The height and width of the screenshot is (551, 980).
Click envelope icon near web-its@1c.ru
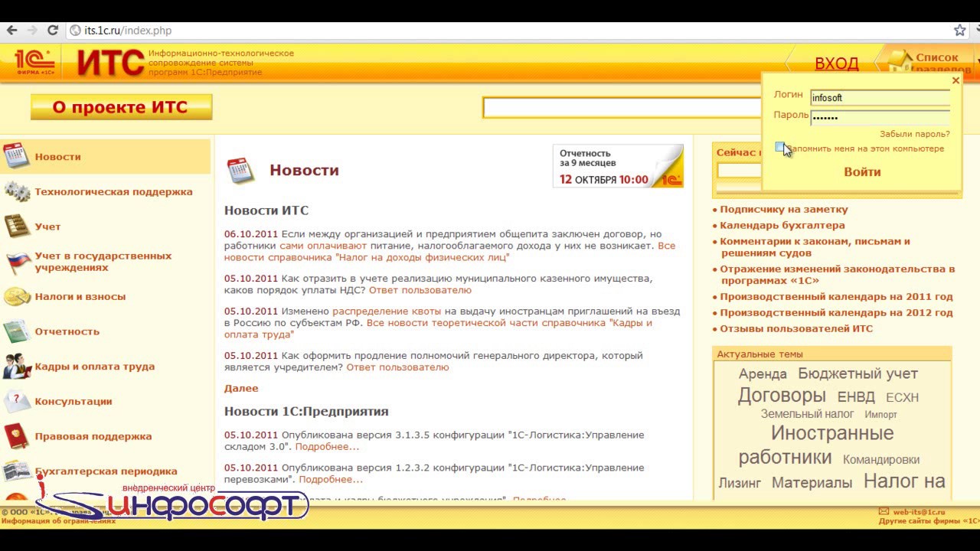(x=884, y=512)
